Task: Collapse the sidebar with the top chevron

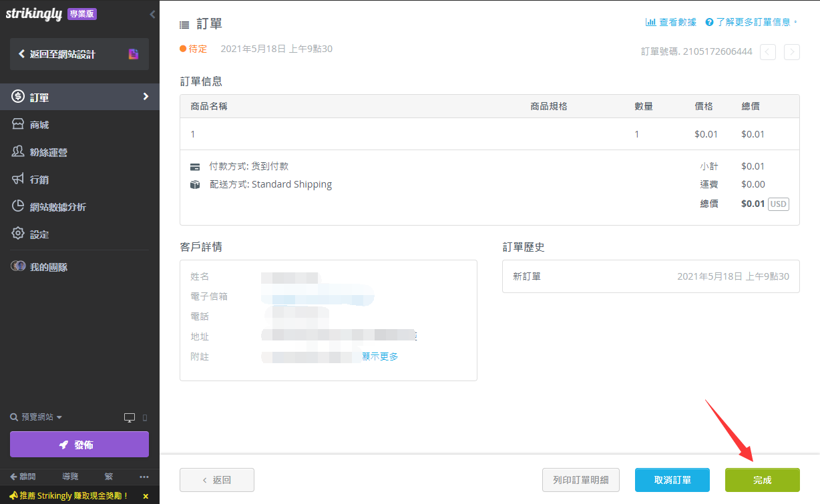Action: click(152, 14)
